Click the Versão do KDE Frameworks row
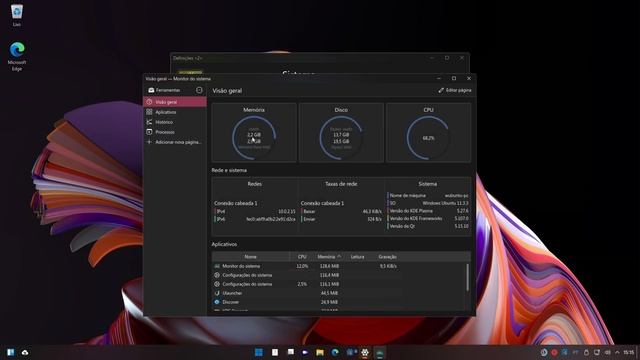The width and height of the screenshot is (640, 360). (x=428, y=218)
